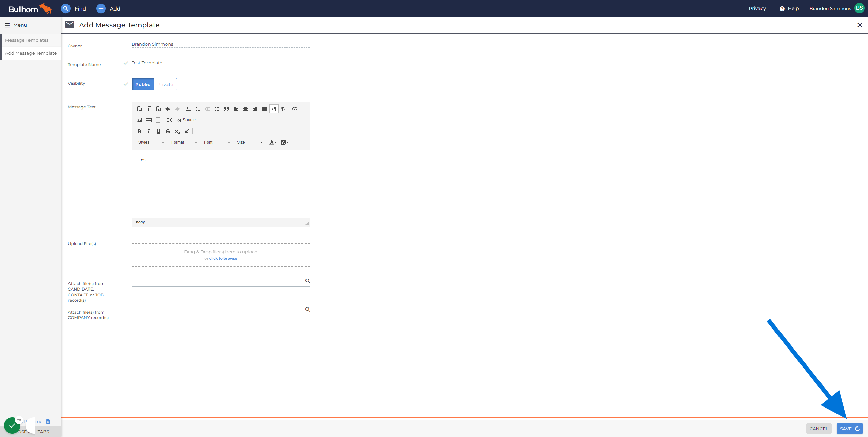Click the editor resize handle
Image resolution: width=868 pixels, height=437 pixels.
(307, 223)
